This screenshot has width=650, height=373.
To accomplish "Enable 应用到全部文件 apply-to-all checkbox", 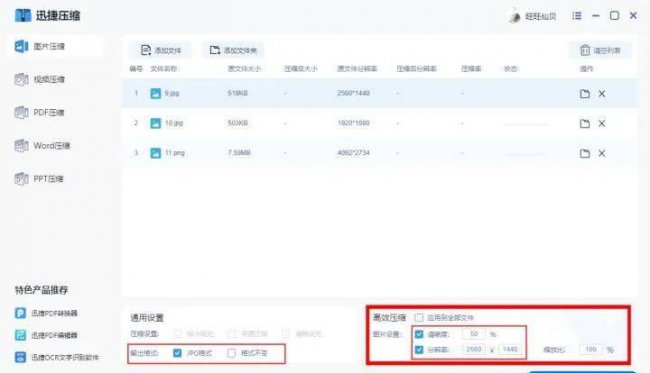I will click(x=419, y=317).
